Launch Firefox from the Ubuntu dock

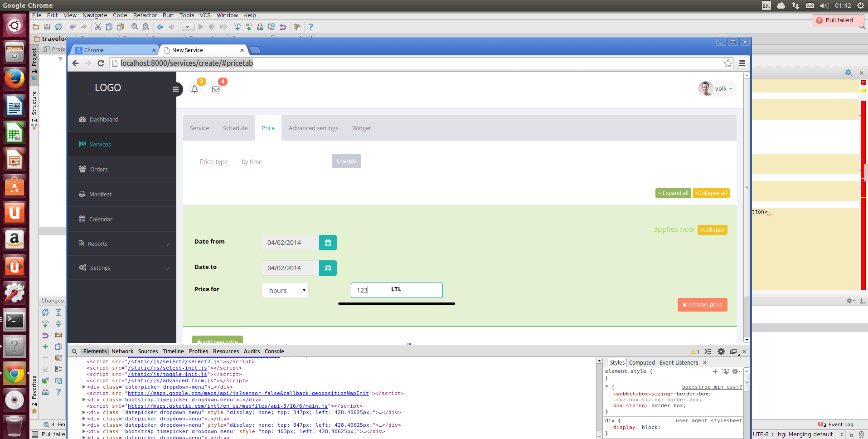pyautogui.click(x=15, y=79)
